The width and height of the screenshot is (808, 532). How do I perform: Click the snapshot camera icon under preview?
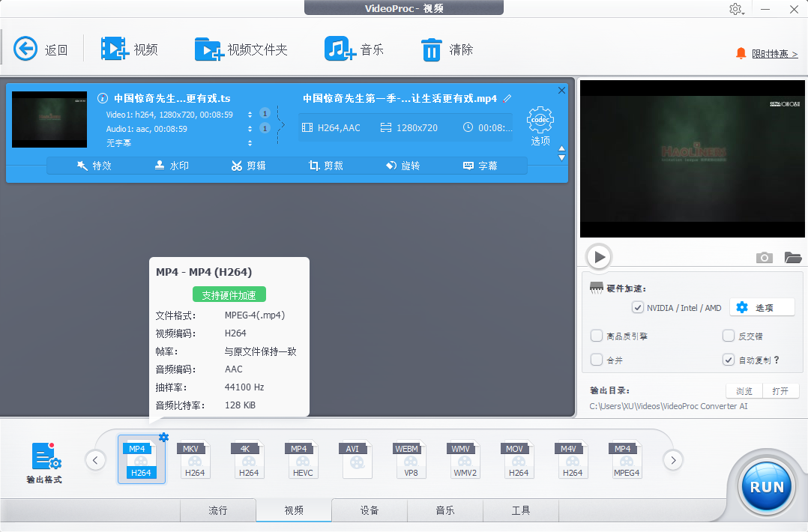point(764,257)
